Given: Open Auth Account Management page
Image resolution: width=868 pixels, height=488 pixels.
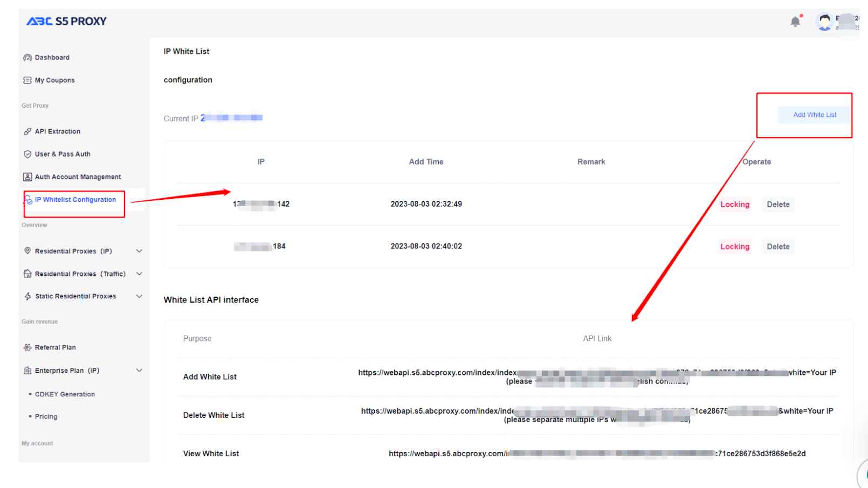Looking at the screenshot, I should (x=78, y=177).
